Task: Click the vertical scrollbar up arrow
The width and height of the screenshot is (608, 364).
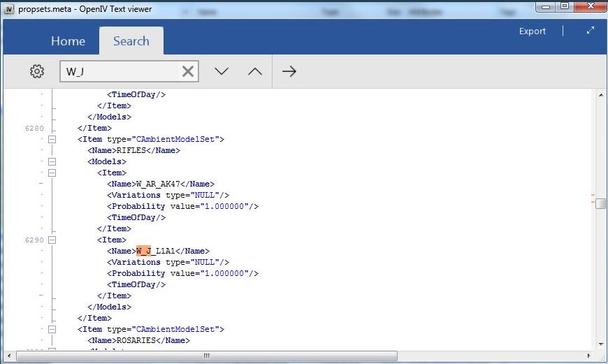Action: click(x=600, y=94)
